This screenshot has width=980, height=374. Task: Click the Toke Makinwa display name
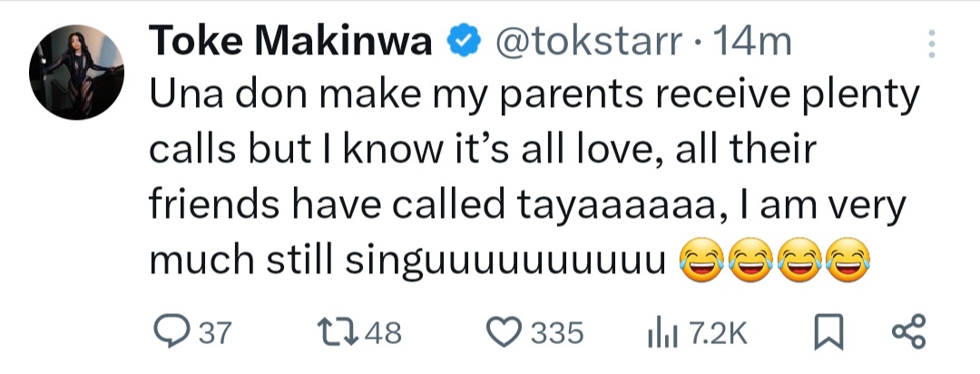(x=290, y=41)
